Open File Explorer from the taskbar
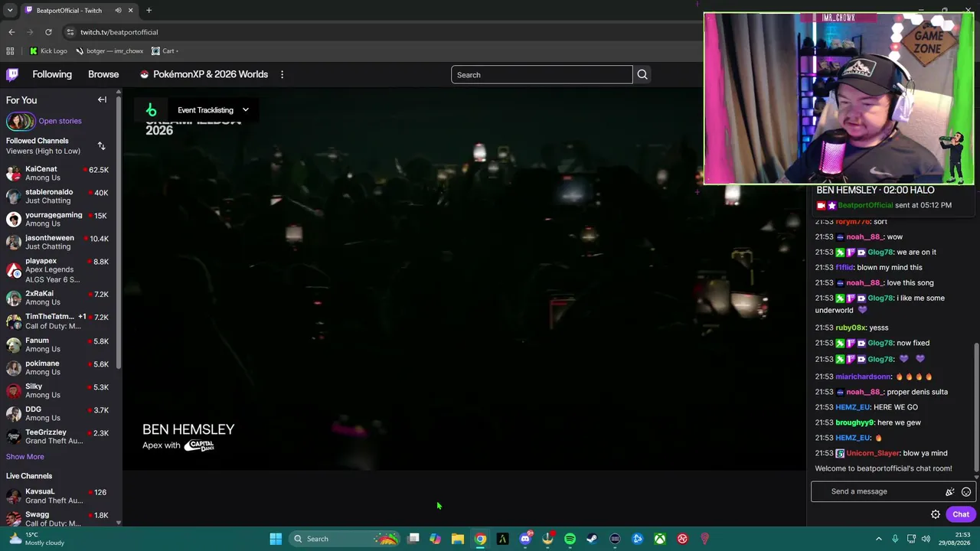This screenshot has height=551, width=980. point(458,539)
